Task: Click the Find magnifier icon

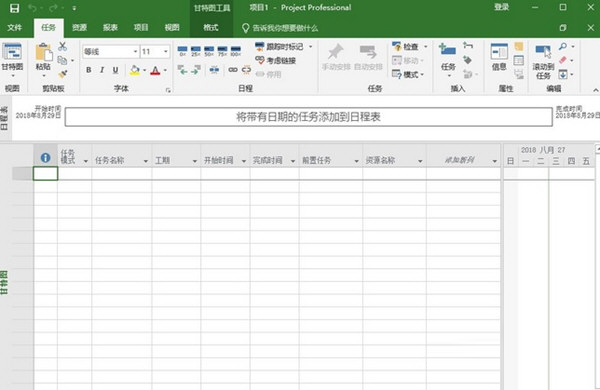Action: (x=562, y=47)
